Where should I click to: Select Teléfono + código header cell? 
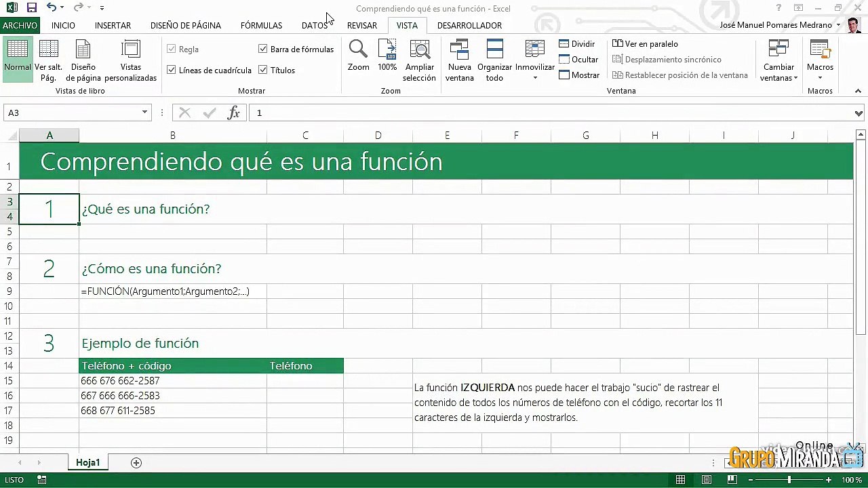coord(173,366)
